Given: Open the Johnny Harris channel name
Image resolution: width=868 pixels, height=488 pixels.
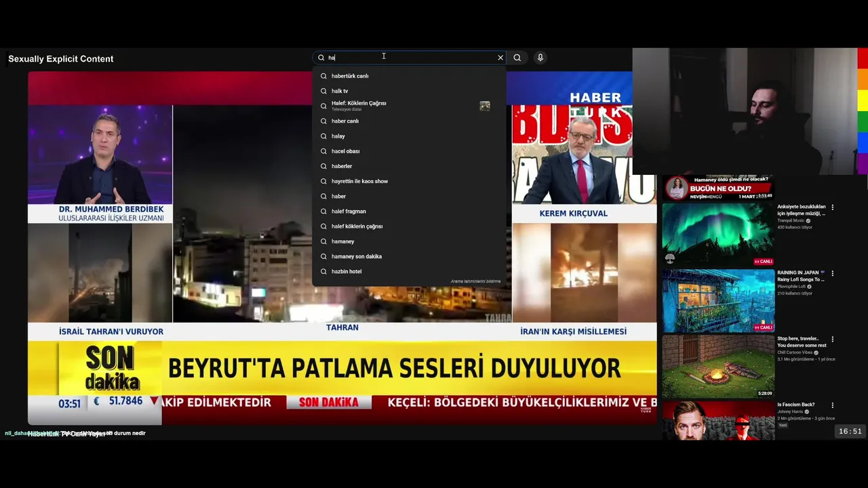Looking at the screenshot, I should click(789, 411).
